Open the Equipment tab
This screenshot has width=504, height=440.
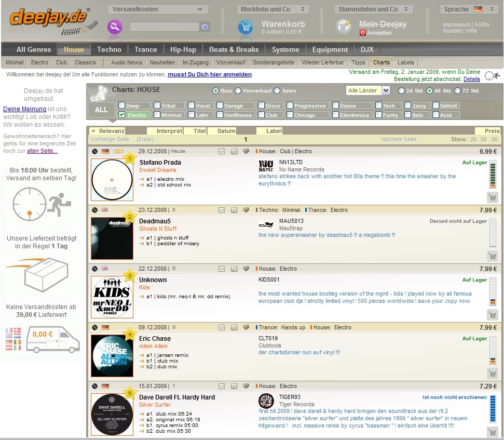330,49
